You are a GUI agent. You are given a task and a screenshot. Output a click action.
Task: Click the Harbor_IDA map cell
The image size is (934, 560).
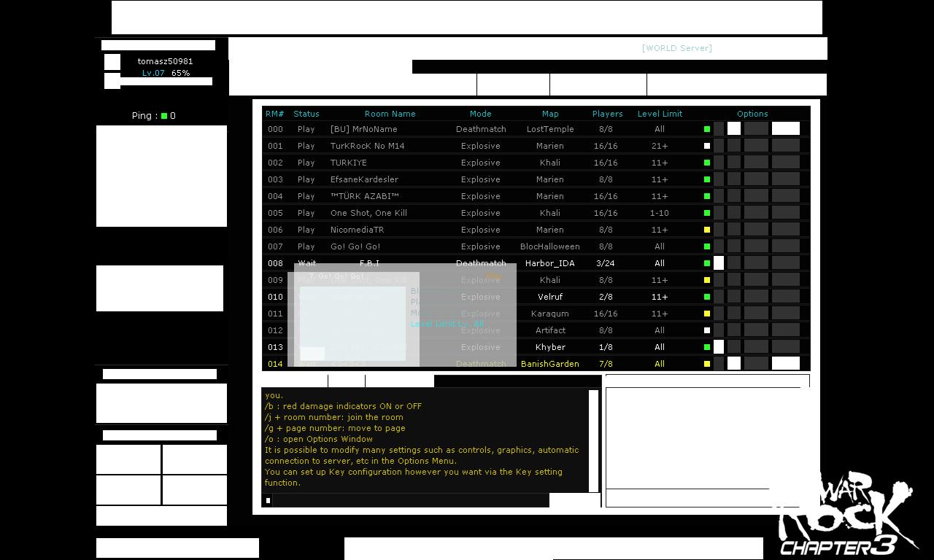point(550,263)
